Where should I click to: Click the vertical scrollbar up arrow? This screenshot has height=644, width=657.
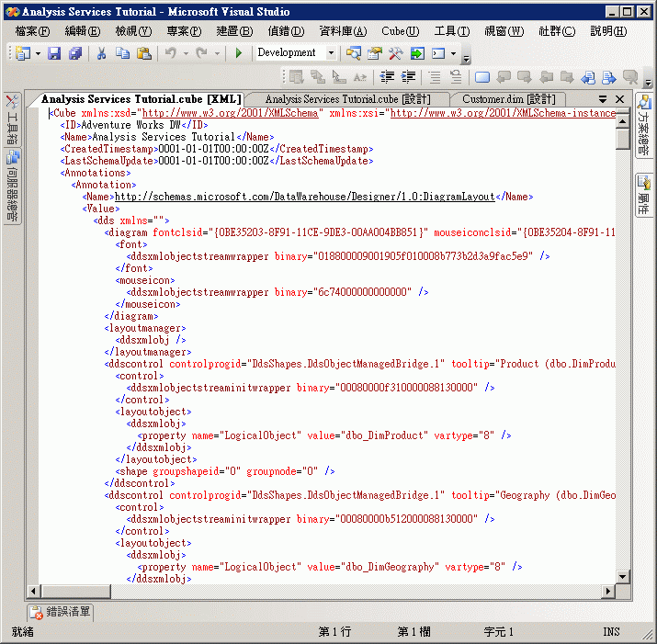click(623, 121)
